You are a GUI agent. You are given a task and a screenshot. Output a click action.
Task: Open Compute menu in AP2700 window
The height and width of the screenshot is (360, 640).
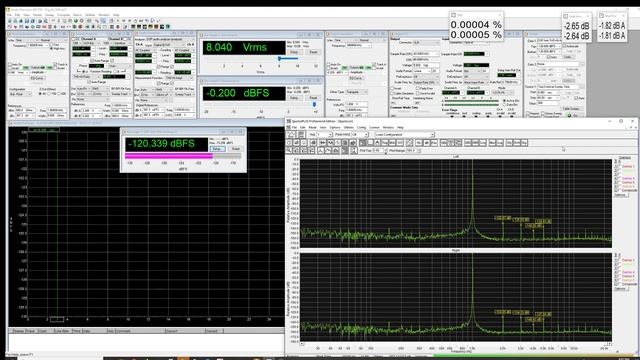63,15
